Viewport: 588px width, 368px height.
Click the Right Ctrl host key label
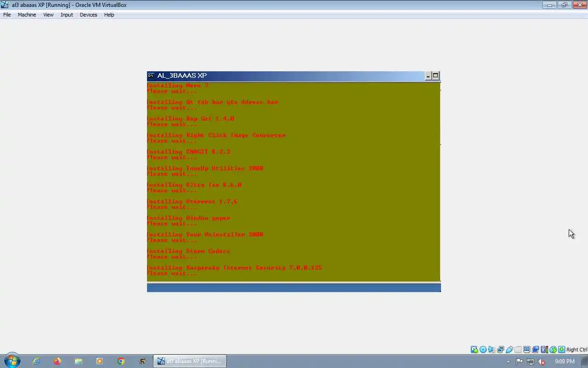coord(577,350)
